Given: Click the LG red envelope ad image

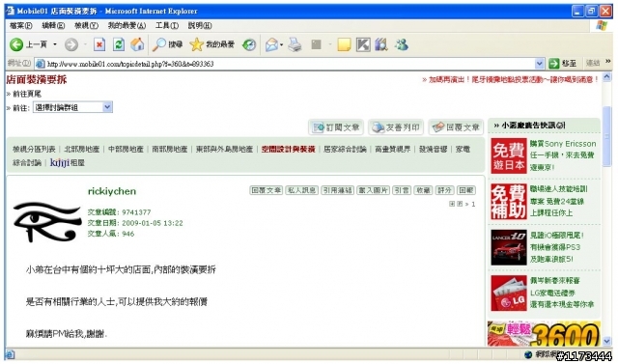Looking at the screenshot, I should tap(509, 294).
